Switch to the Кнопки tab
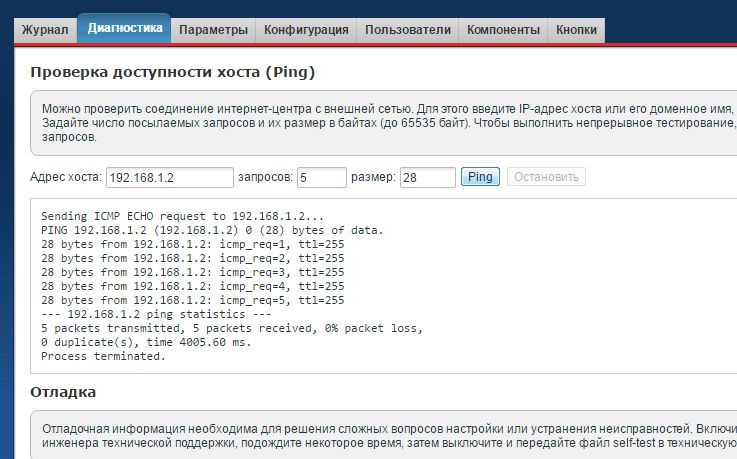 576,30
